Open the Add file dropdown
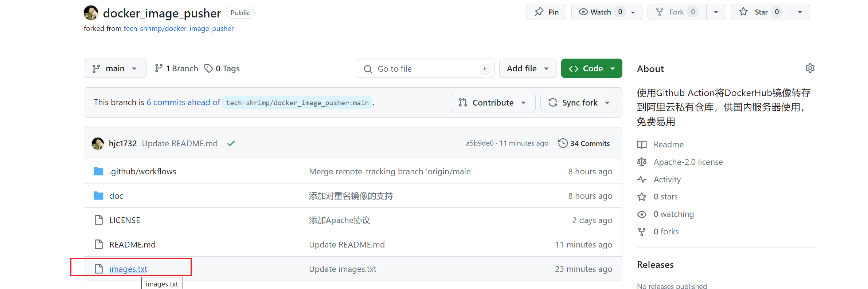868x289 pixels. tap(527, 68)
